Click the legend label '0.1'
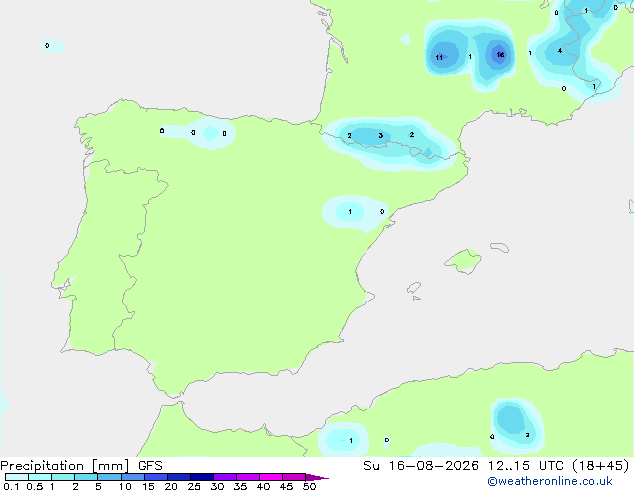This screenshot has height=490, width=634. click(11, 486)
